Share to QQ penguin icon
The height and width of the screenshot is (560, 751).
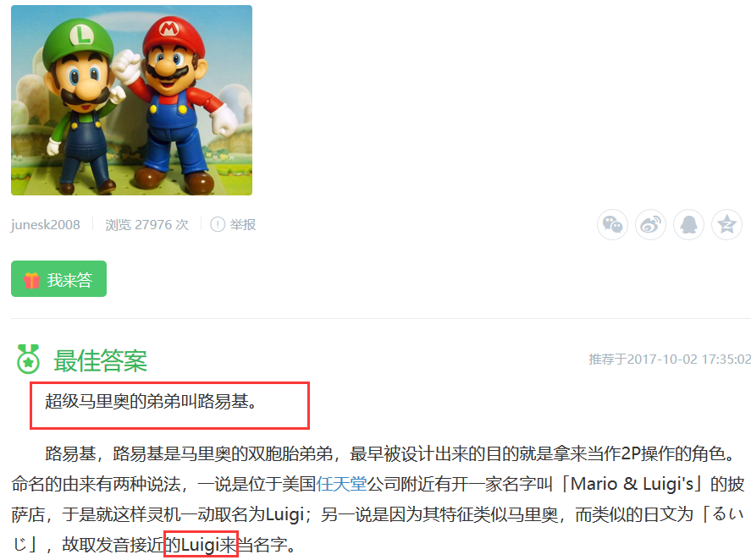[688, 224]
